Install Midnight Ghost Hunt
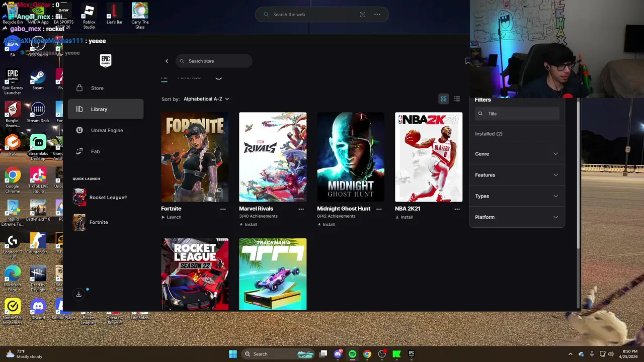644x362 pixels. [x=326, y=225]
